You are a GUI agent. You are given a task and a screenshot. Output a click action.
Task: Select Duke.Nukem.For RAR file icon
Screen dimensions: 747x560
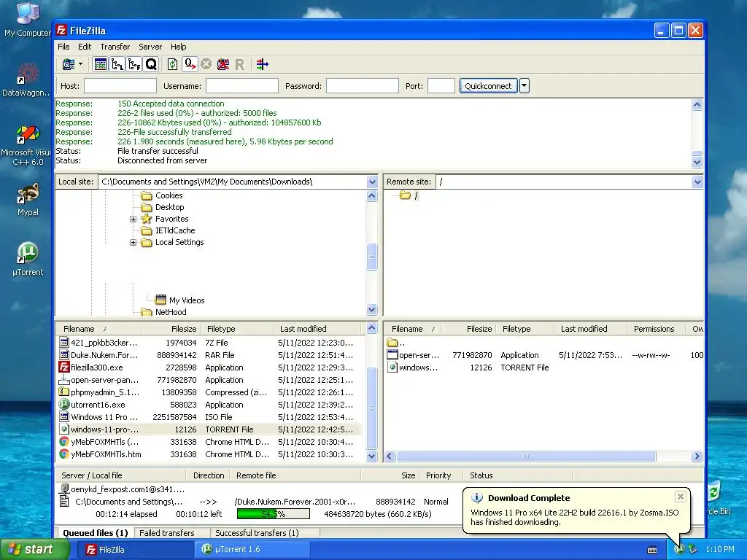click(x=64, y=355)
